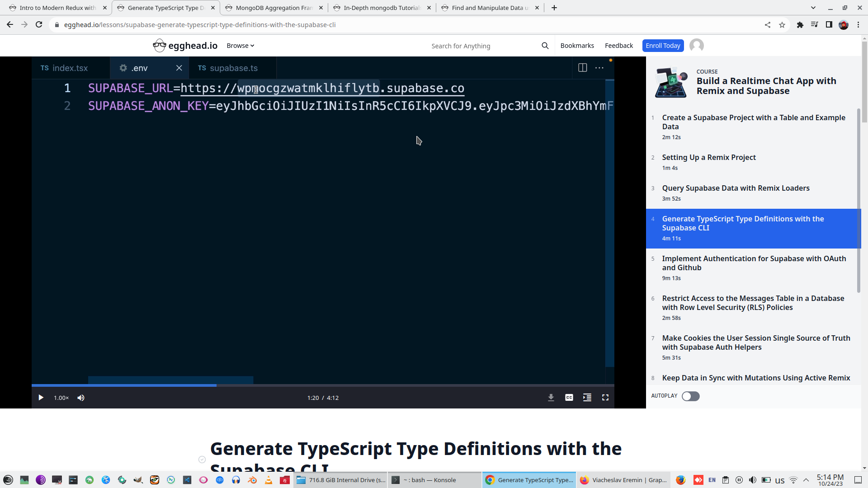Image resolution: width=868 pixels, height=488 pixels.
Task: Open the Feedback link
Action: pos(618,46)
